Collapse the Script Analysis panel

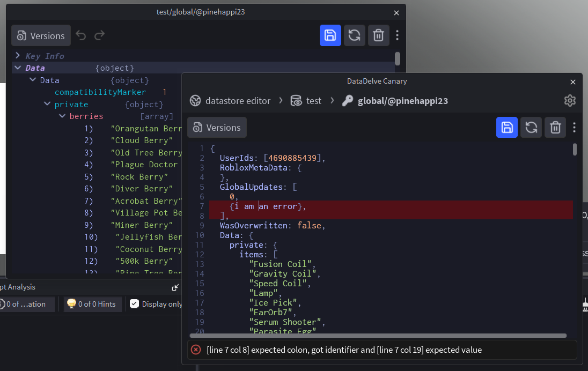click(175, 287)
